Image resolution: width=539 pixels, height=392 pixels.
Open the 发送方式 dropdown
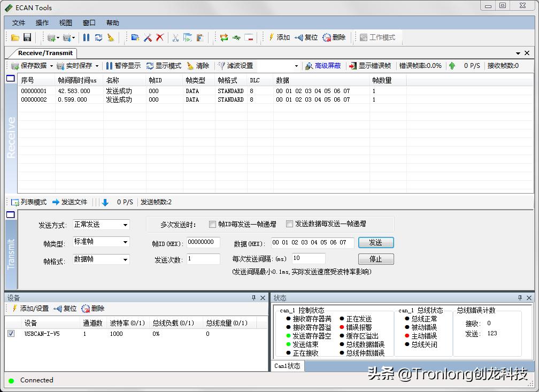click(125, 225)
